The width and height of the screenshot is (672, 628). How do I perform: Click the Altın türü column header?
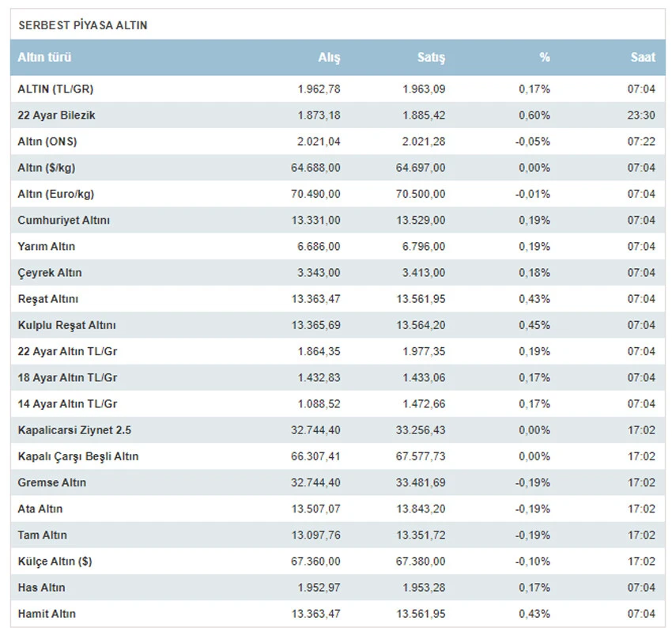45,58
